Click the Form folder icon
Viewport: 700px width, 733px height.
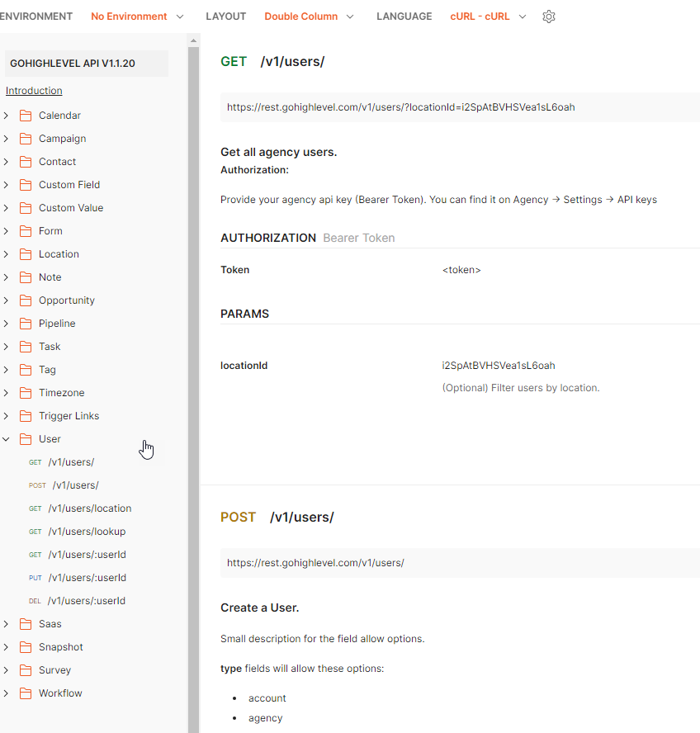pos(26,231)
